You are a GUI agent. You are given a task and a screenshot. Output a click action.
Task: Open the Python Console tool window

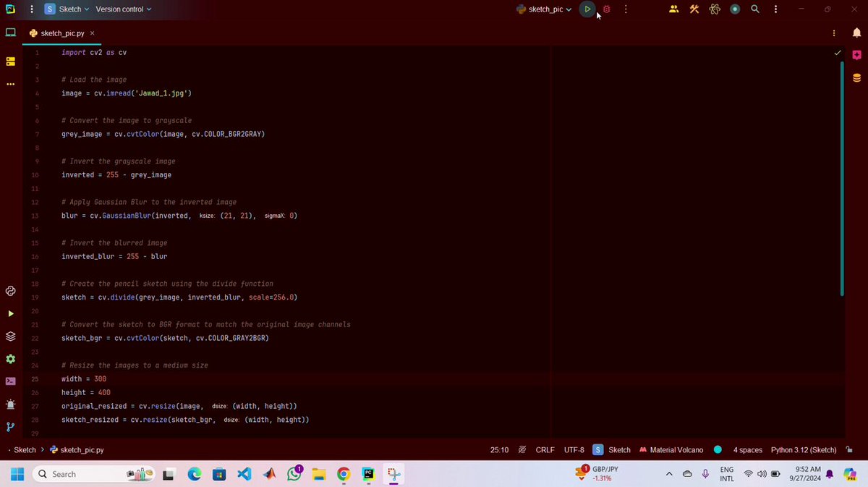pyautogui.click(x=11, y=291)
